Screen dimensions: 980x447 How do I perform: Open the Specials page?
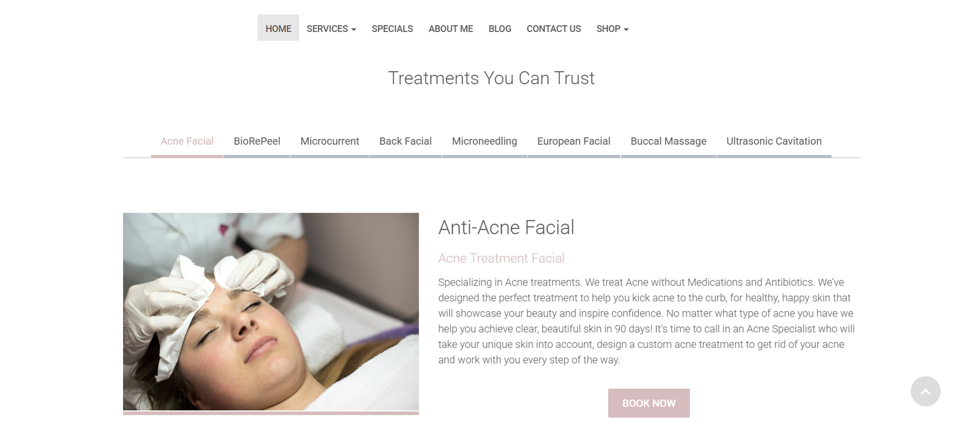pos(392,29)
